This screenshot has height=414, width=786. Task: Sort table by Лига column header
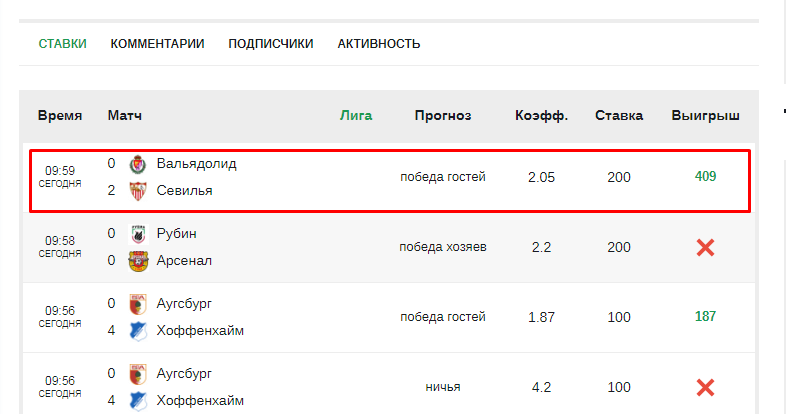356,116
